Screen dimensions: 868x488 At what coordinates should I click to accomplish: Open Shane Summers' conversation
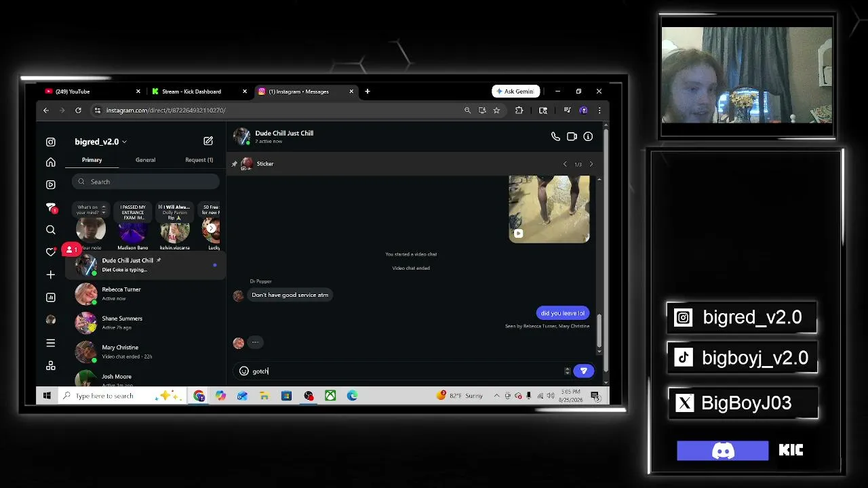146,323
